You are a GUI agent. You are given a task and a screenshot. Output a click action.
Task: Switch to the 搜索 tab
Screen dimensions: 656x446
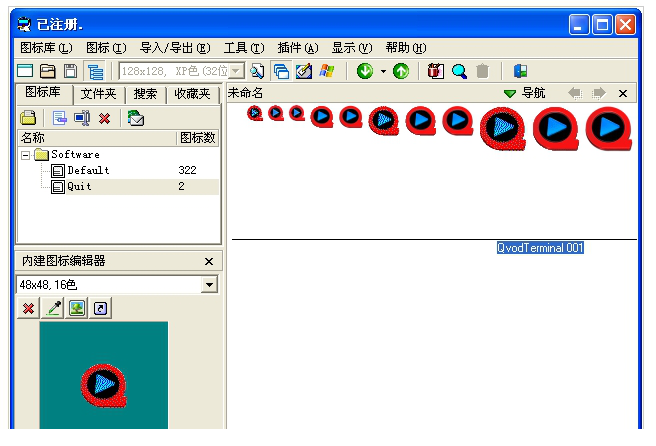145,94
